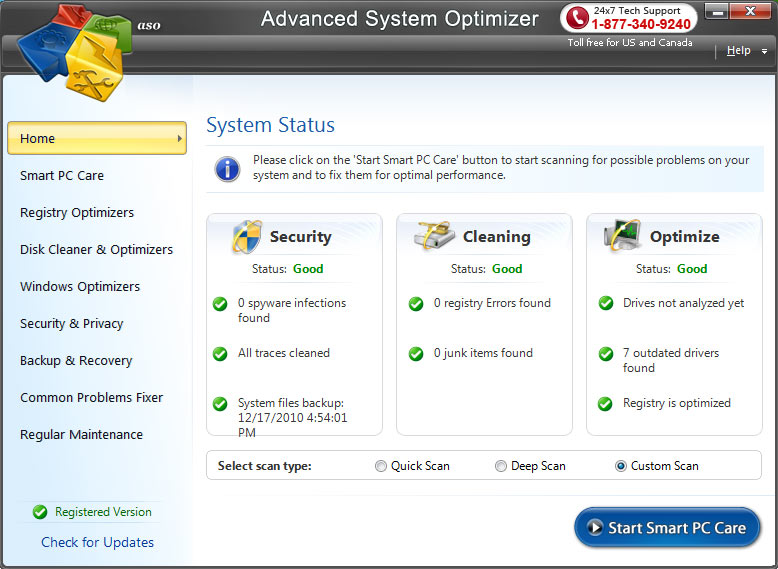Click '0 registry Errors found' text

[x=492, y=303]
